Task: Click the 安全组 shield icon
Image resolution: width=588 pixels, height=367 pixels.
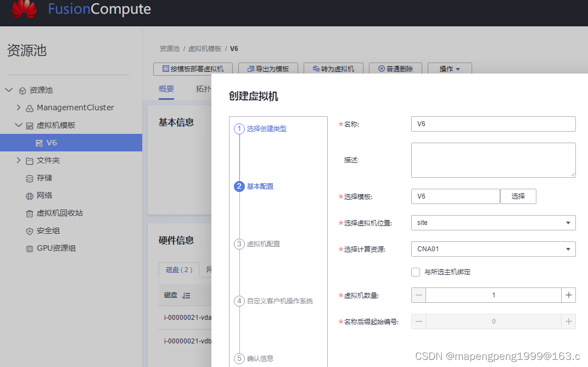Action: [30, 232]
